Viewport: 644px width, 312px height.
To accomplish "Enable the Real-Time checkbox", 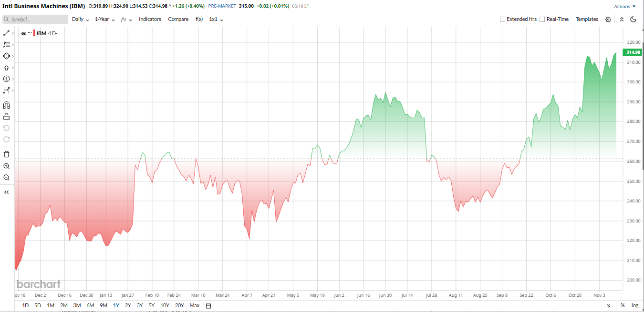I will [x=542, y=20].
